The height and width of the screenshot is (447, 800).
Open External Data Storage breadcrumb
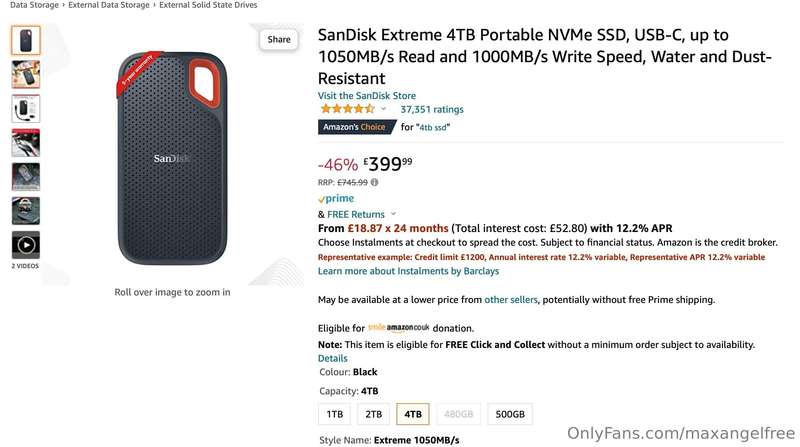pos(109,5)
